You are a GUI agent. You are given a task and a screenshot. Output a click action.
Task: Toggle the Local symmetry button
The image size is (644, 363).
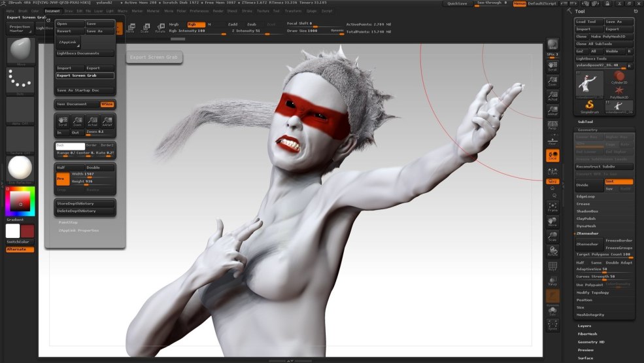tap(552, 156)
